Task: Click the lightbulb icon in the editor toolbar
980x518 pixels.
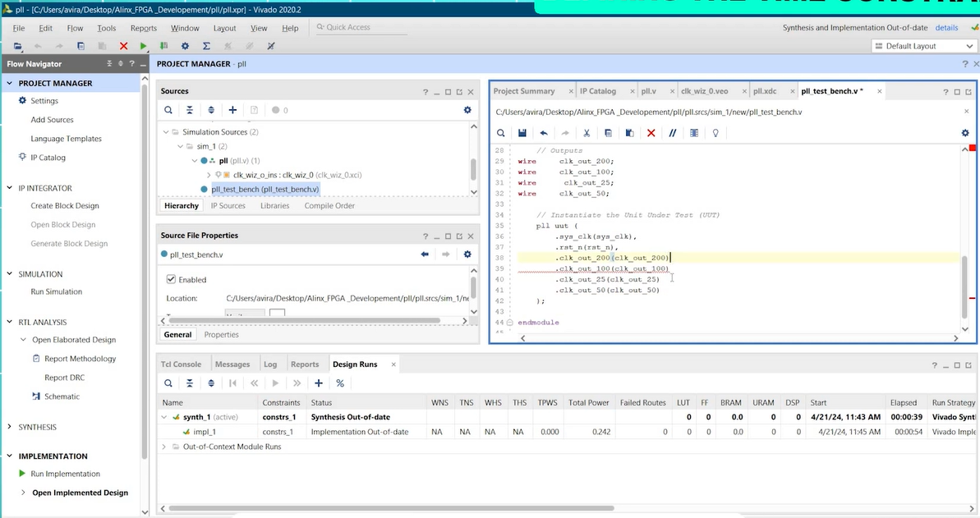Action: [715, 133]
